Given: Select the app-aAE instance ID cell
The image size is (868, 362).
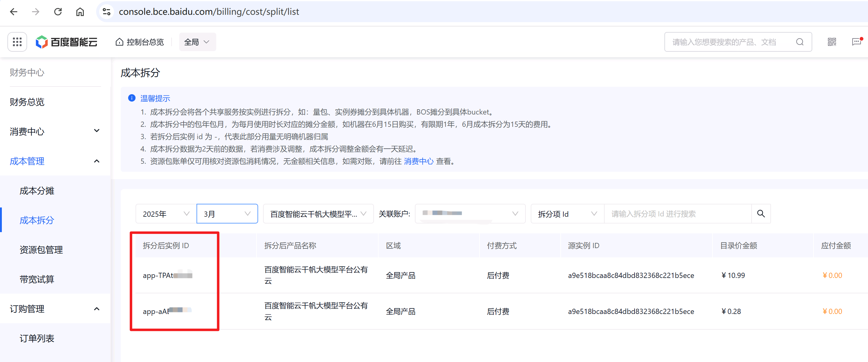Looking at the screenshot, I should (167, 311).
